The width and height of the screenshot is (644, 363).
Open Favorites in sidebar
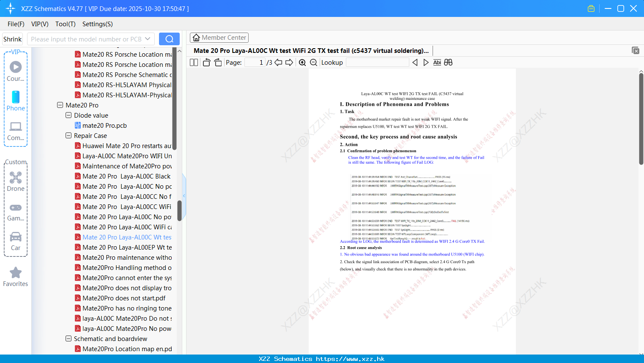16,277
